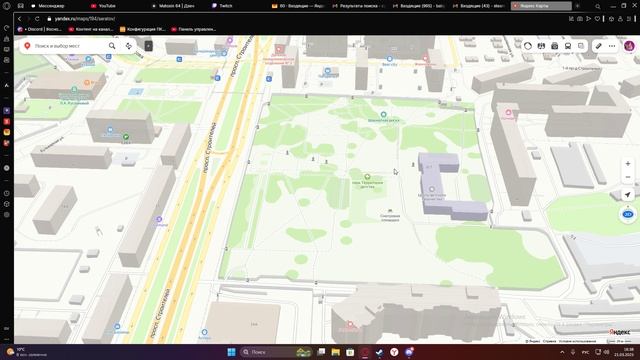Open the panoramas binoculars icon on the map toolbar
The image size is (640, 360).
541,46
